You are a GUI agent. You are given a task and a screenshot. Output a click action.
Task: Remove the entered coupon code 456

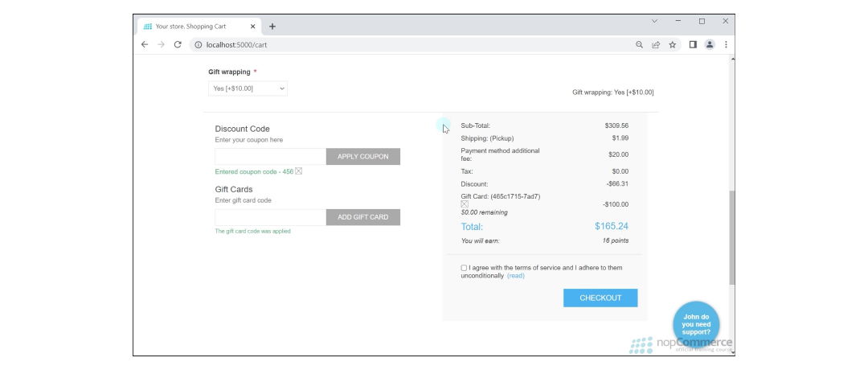298,171
